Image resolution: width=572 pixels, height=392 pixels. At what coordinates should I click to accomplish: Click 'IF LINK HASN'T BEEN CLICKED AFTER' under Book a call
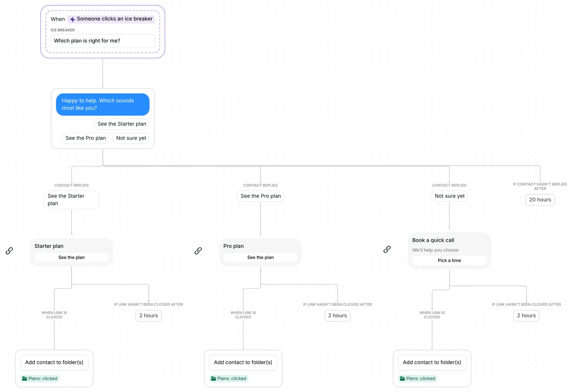(x=526, y=304)
